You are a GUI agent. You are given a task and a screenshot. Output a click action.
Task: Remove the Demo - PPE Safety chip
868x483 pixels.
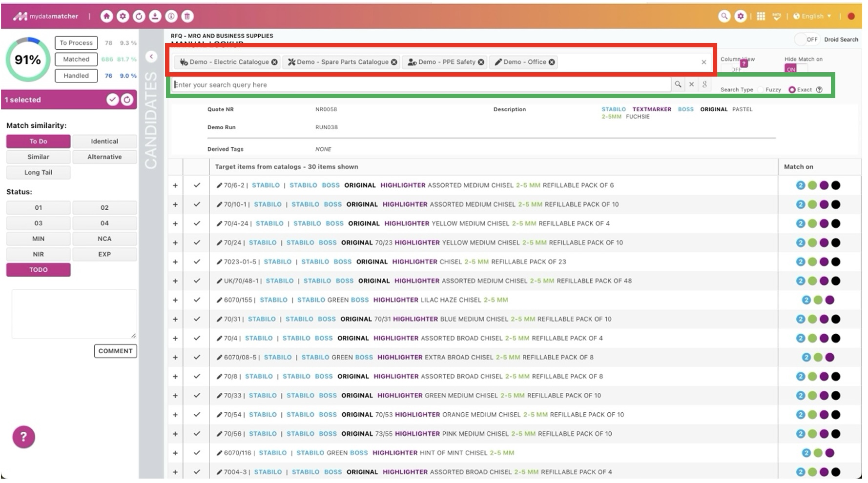481,62
